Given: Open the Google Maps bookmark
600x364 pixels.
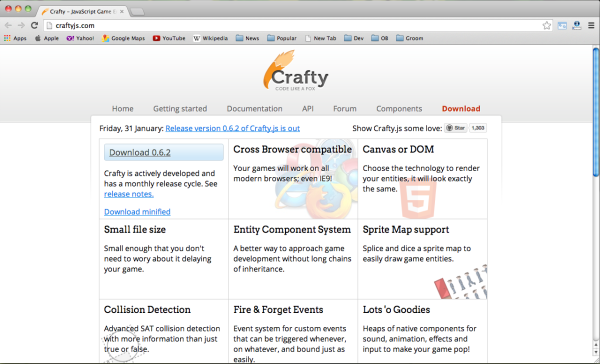Looking at the screenshot, I should point(123,38).
